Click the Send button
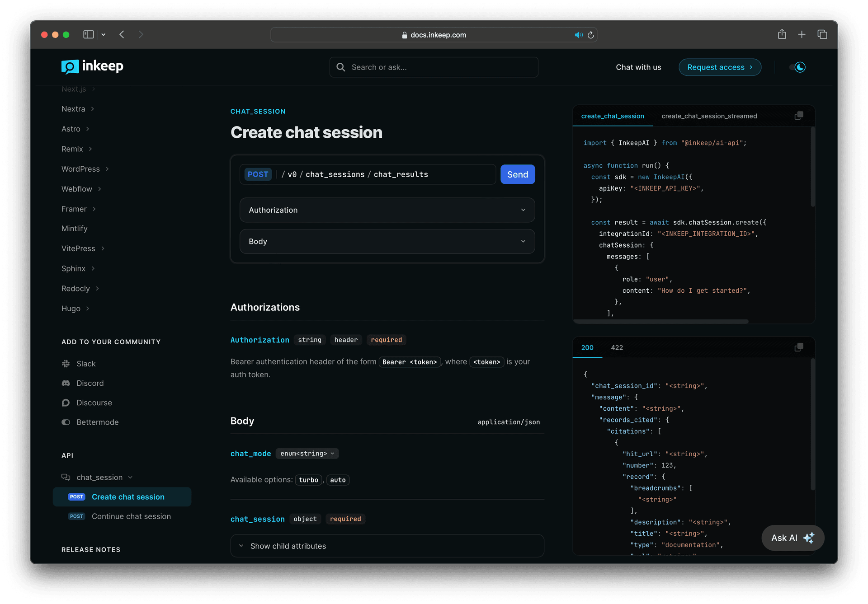The height and width of the screenshot is (604, 868). (517, 174)
